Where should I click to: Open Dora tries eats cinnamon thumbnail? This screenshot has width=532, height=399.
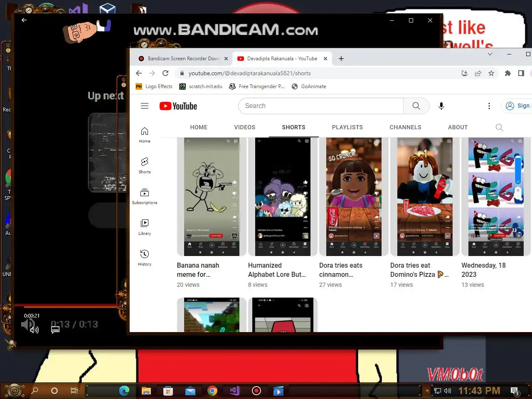[354, 197]
